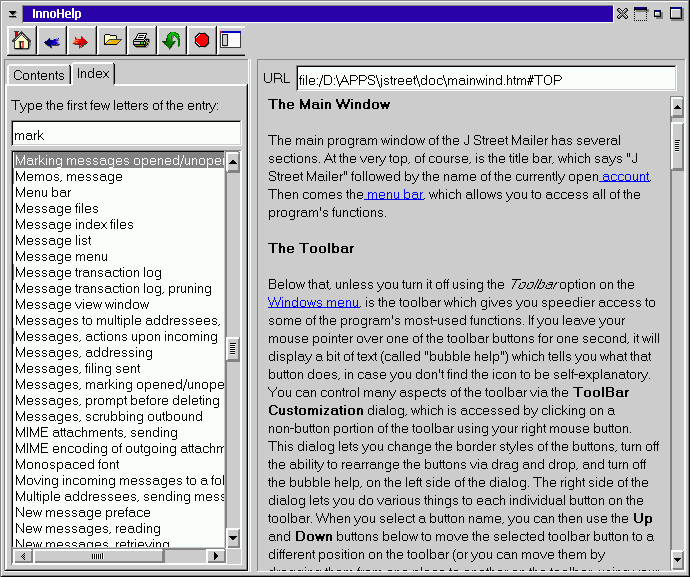Viewport: 690px width, 577px height.
Task: Select 'Memos, message' index entry
Action: tap(119, 176)
